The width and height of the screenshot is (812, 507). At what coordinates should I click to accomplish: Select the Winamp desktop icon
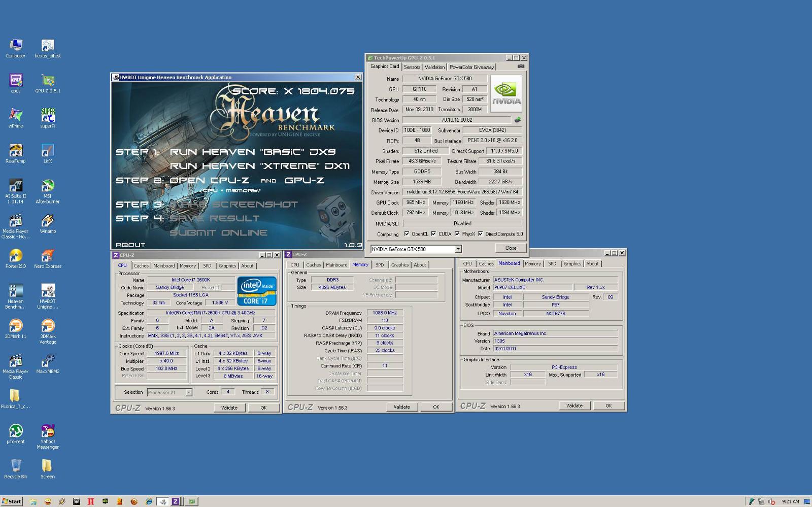48,224
